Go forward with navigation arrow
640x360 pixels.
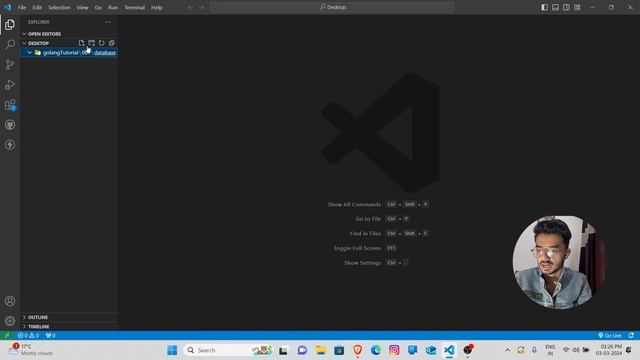202,7
